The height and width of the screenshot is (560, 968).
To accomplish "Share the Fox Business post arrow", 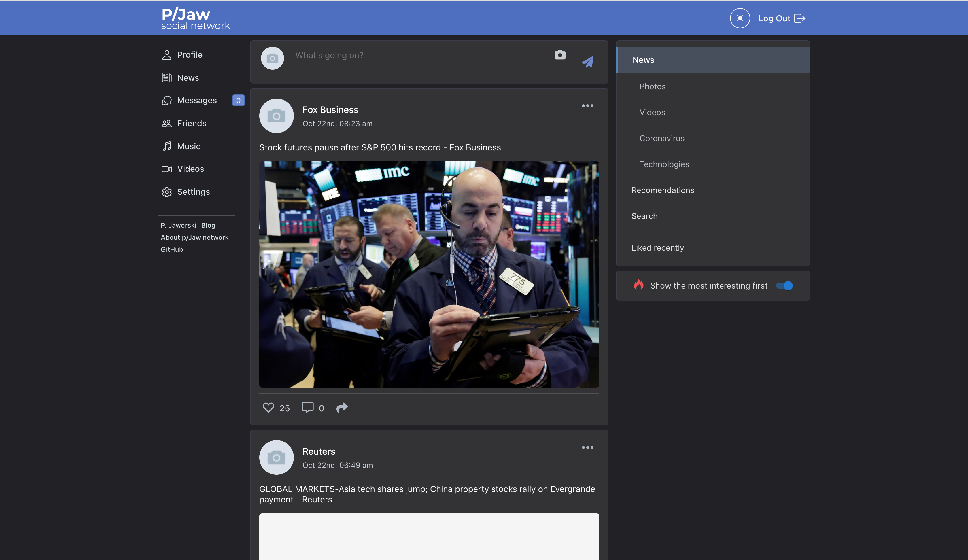I will click(342, 407).
